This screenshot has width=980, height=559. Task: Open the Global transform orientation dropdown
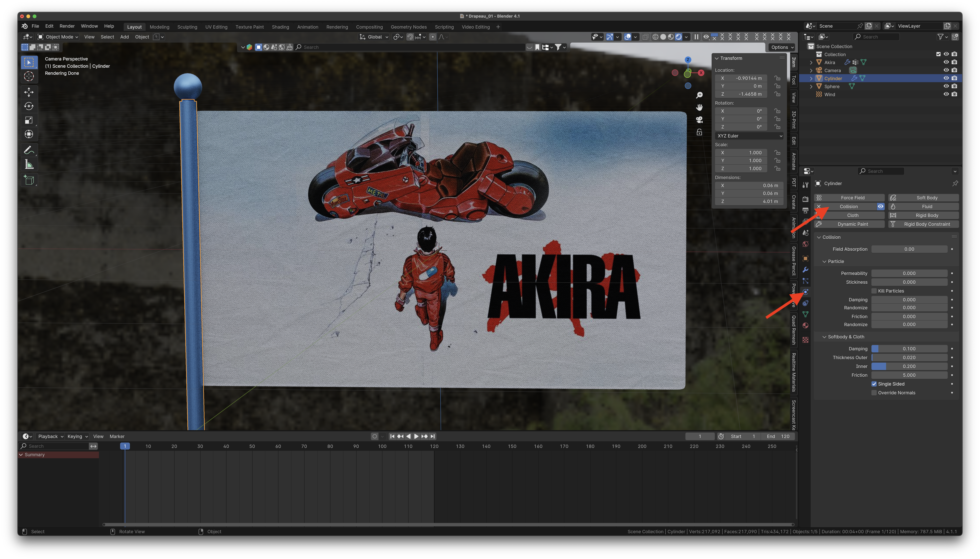coord(374,37)
